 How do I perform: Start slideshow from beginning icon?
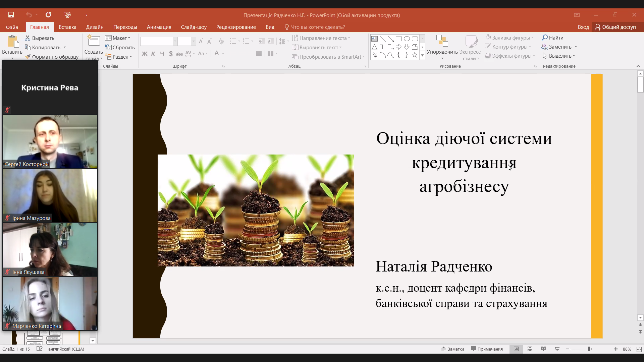pyautogui.click(x=67, y=15)
